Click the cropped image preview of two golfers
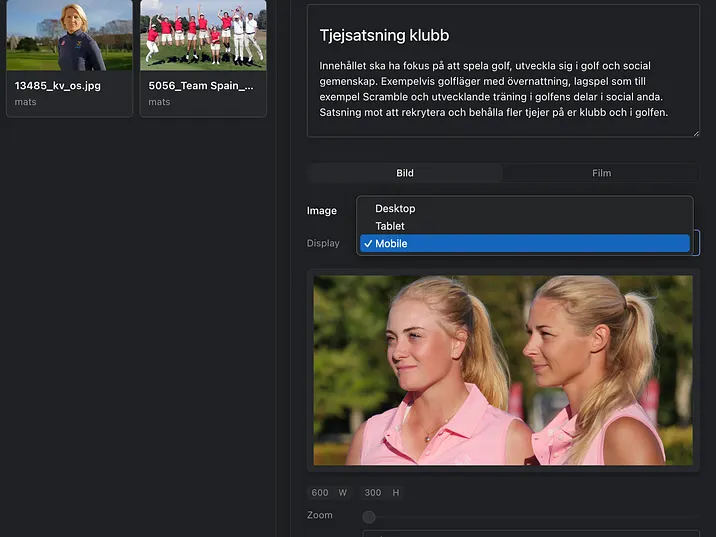 click(503, 370)
